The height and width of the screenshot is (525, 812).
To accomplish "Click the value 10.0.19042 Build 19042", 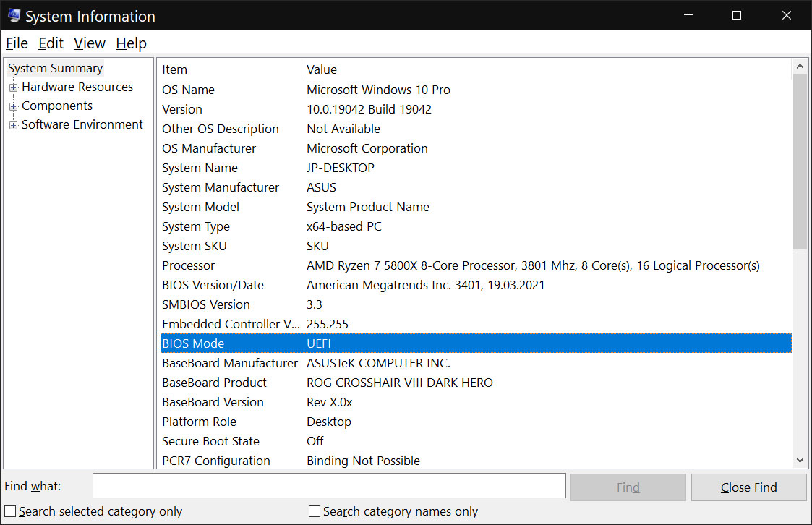I will click(x=369, y=109).
